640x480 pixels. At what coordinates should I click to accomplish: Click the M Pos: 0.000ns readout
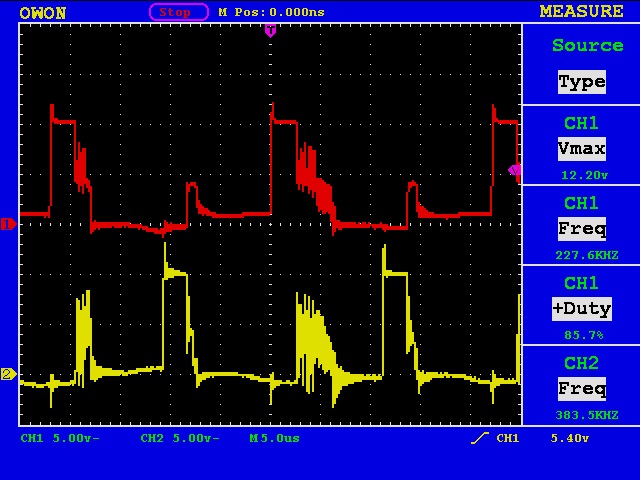pyautogui.click(x=271, y=12)
